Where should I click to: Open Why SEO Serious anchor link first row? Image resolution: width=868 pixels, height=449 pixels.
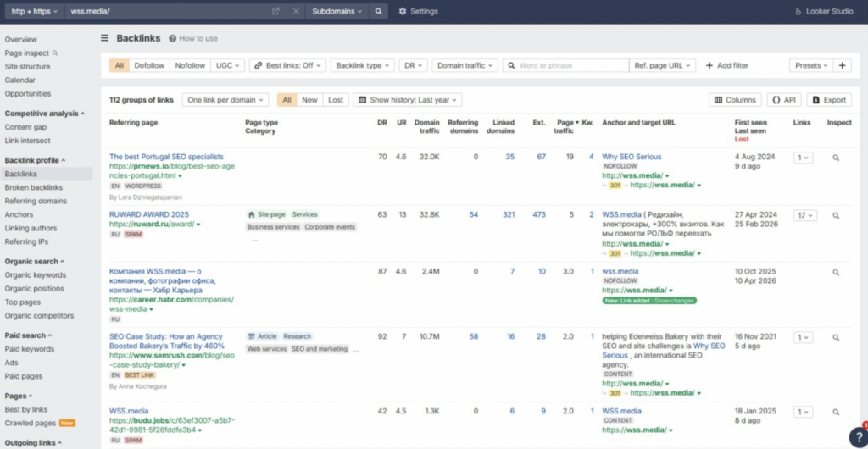632,157
